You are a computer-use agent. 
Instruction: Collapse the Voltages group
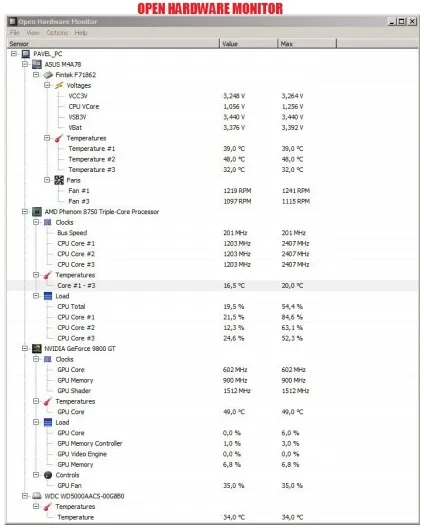pyautogui.click(x=47, y=85)
